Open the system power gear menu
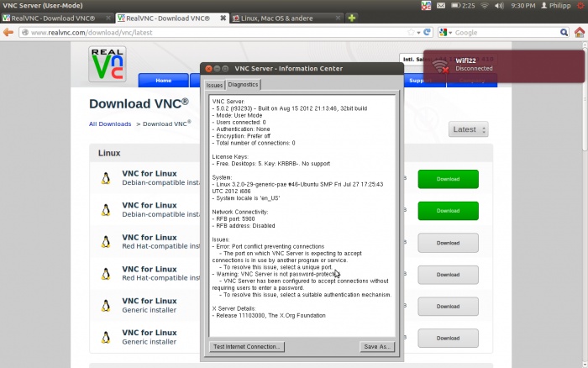The height and width of the screenshot is (368, 588). pos(580,5)
